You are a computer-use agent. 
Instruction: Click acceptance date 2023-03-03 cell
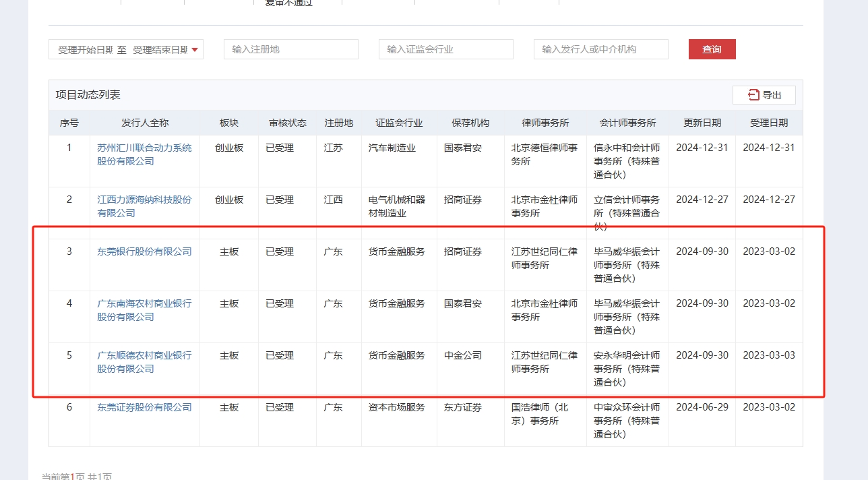pos(769,355)
